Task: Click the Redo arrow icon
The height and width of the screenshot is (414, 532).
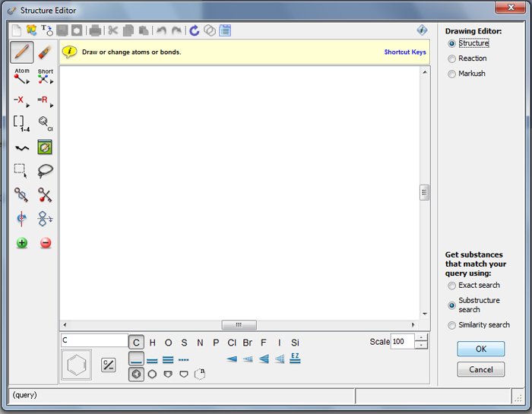Action: click(x=176, y=30)
